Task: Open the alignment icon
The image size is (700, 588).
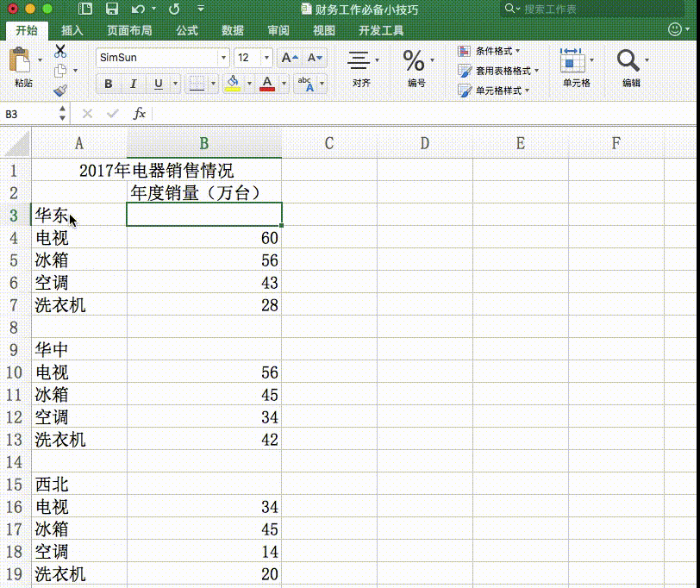Action: coord(359,60)
